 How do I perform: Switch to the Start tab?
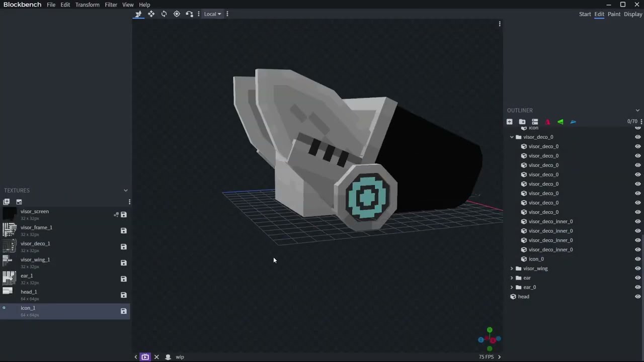tap(585, 14)
